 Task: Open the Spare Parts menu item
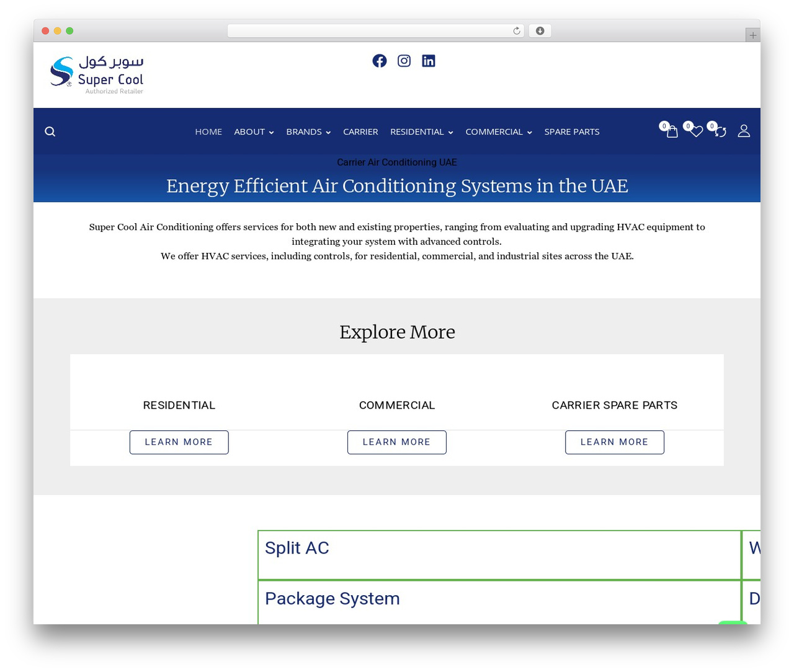(572, 131)
